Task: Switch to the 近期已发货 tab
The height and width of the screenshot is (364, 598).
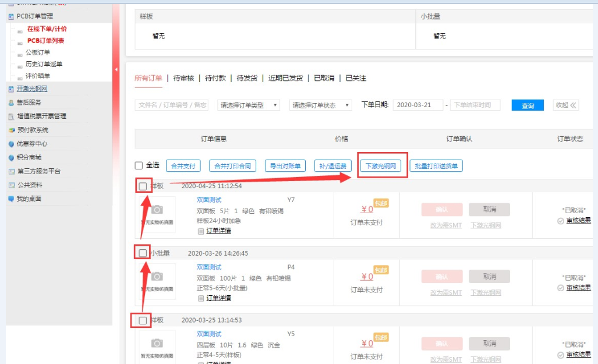Action: click(x=285, y=78)
